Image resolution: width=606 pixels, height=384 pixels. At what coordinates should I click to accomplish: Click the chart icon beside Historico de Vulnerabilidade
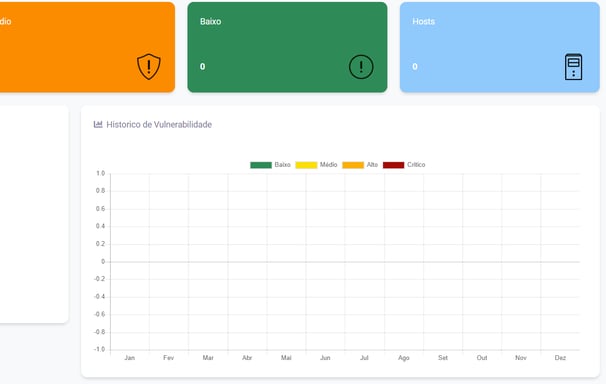(98, 124)
